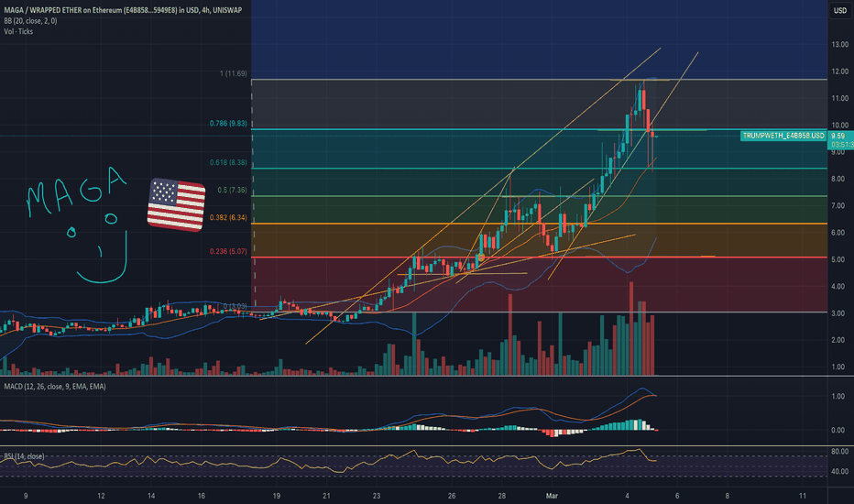Click the Fibonacci label 0.382 (6.34)
Image resolution: width=854 pixels, height=504 pixels.
(x=228, y=217)
